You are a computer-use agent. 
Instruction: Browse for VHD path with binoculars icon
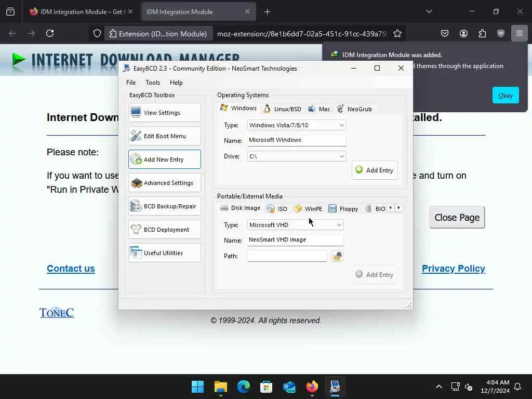337,256
